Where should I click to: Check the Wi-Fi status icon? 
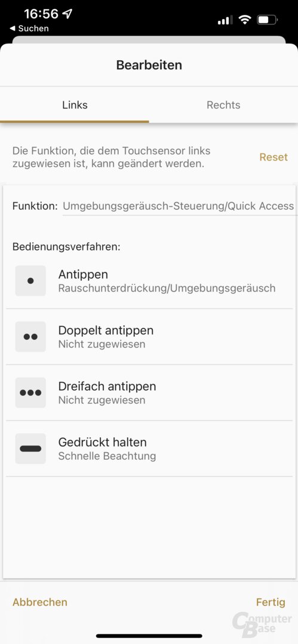click(x=245, y=19)
